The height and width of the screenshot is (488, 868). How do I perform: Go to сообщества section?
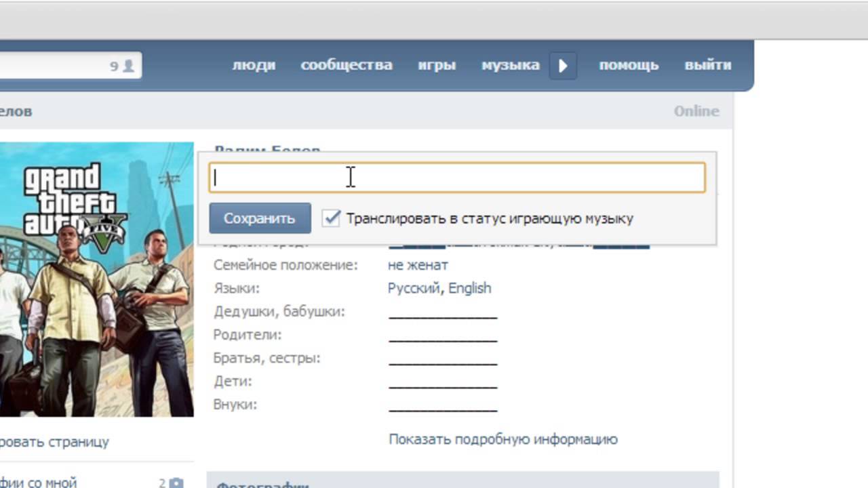tap(347, 65)
